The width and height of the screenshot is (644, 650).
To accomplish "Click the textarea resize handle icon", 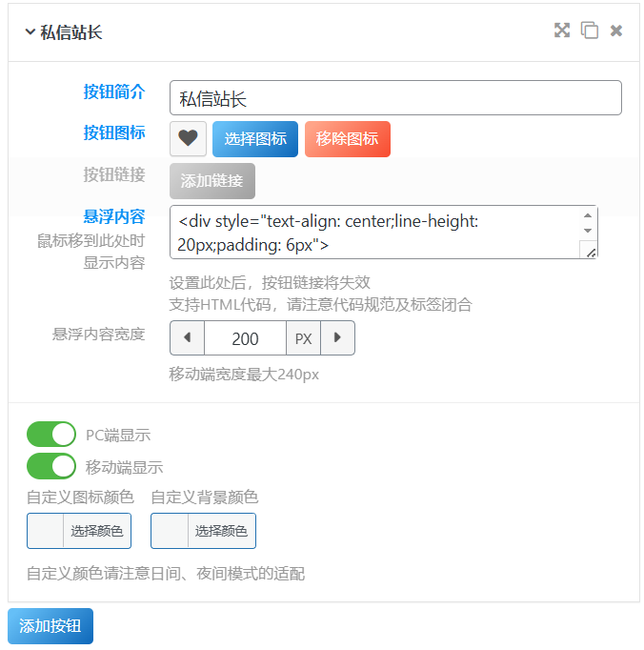I will [591, 253].
